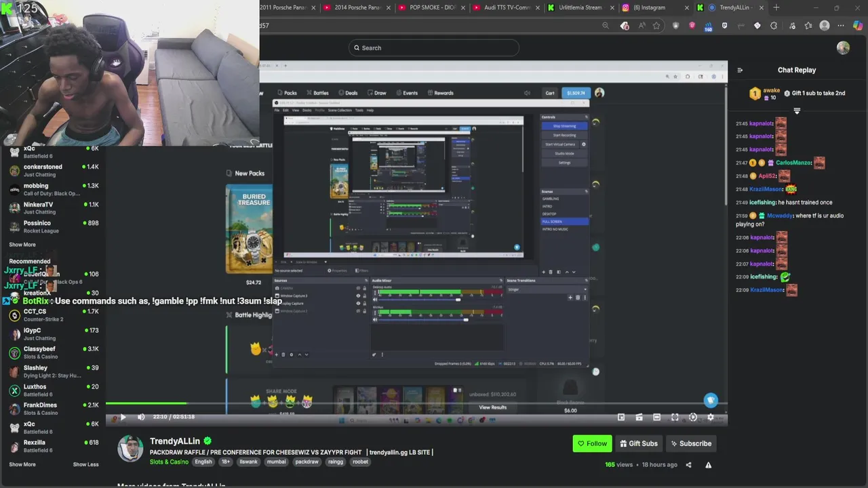Select the mumbai tag
Image resolution: width=868 pixels, height=488 pixels.
tap(276, 462)
